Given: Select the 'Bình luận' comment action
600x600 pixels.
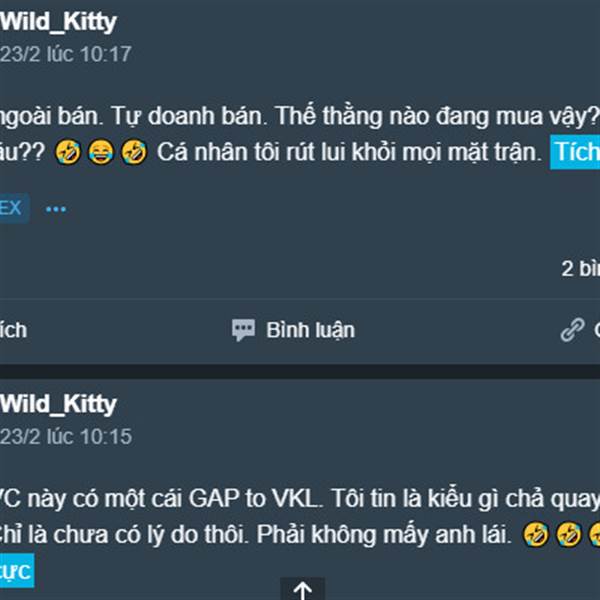Looking at the screenshot, I should pos(310,330).
